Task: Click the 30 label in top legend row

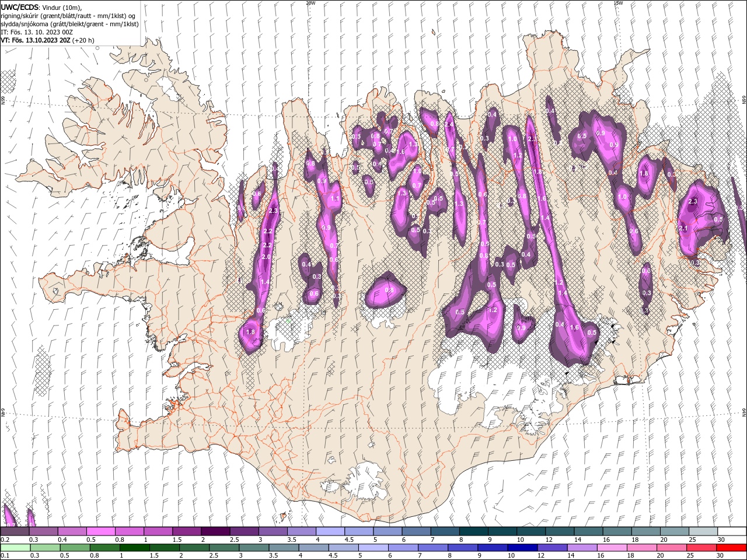Action: click(721, 540)
